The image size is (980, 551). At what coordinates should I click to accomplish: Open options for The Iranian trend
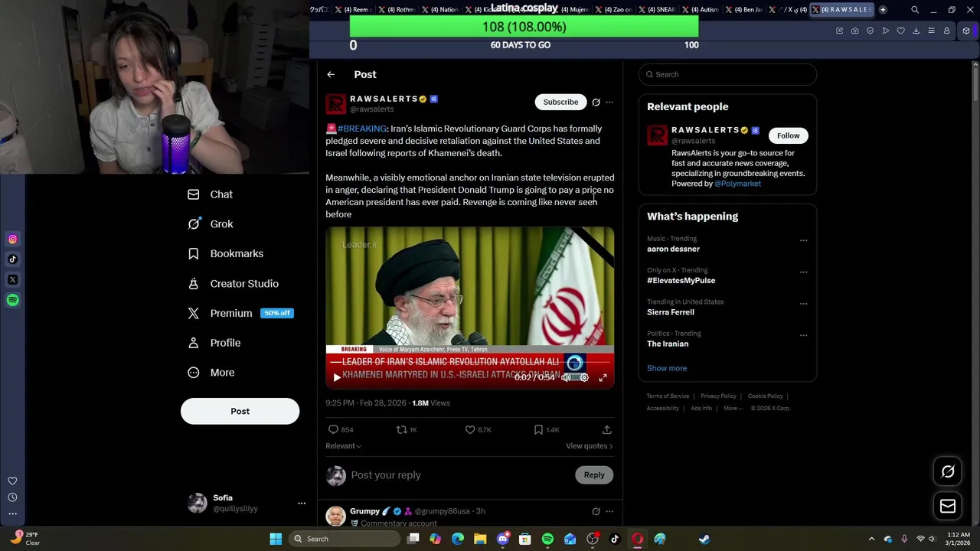coord(803,335)
